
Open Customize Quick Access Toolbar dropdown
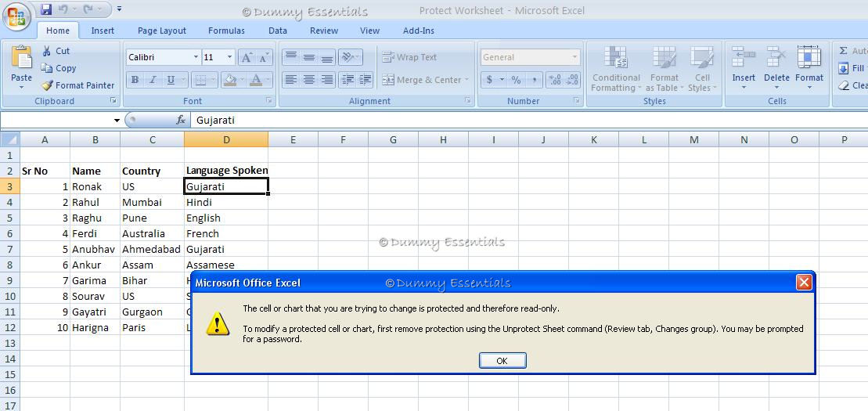point(120,9)
